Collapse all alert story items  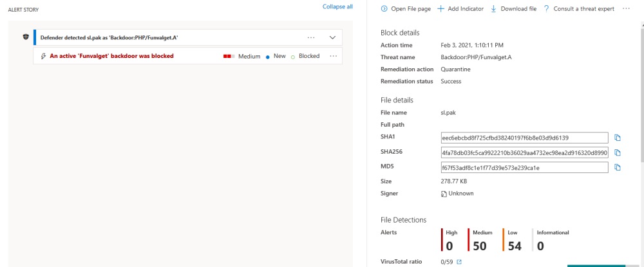pos(337,6)
